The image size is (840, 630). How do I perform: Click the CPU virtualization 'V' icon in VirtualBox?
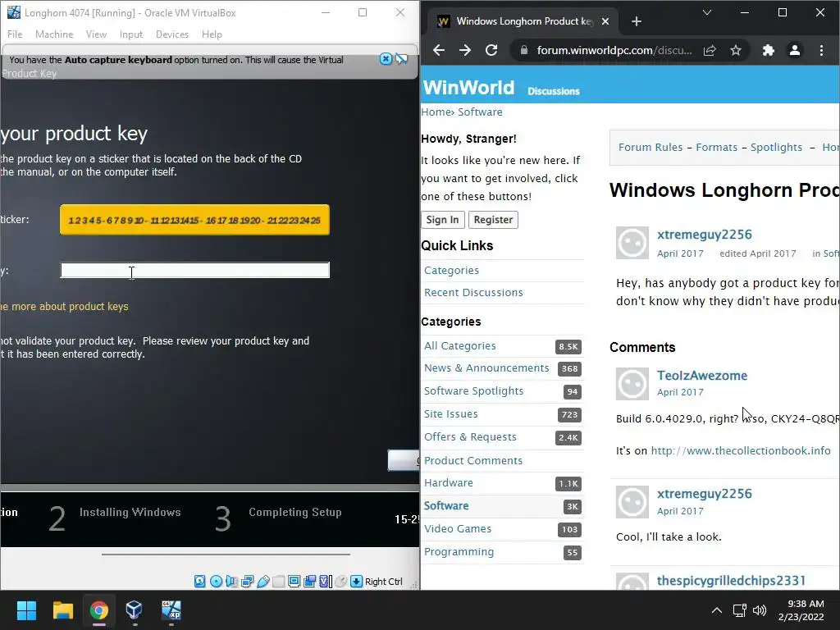click(x=325, y=582)
